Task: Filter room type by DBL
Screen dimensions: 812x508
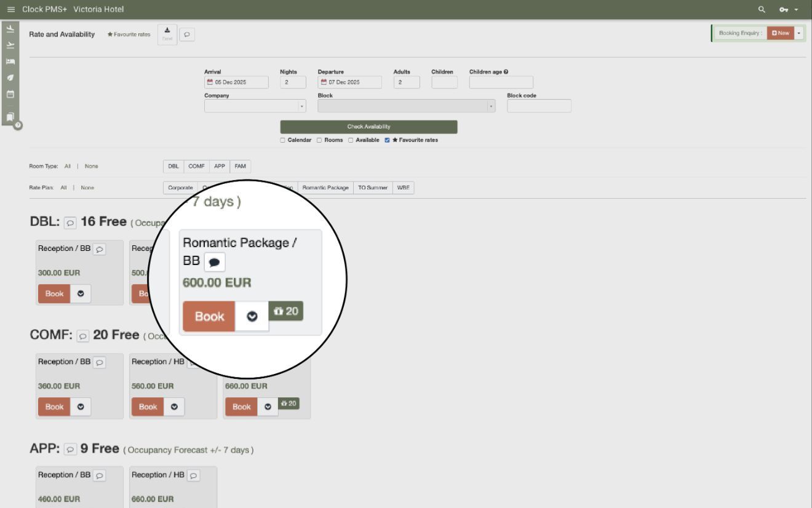Action: (x=173, y=166)
